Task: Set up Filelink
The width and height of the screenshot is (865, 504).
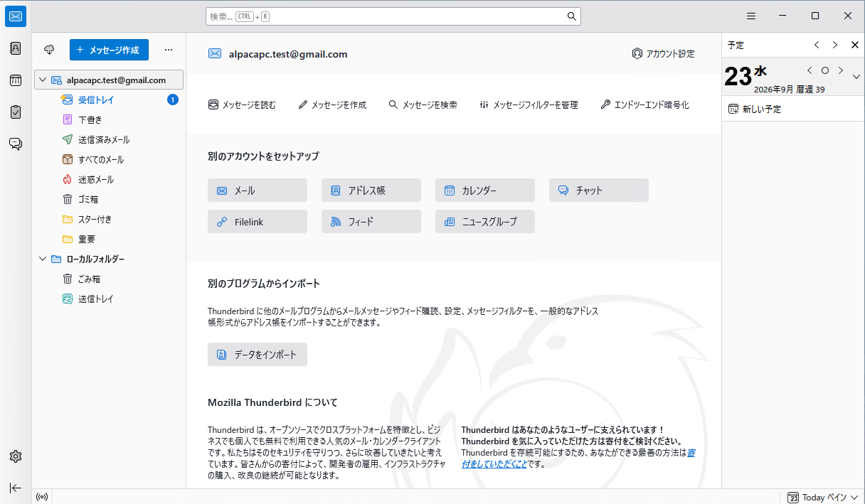Action: (258, 222)
